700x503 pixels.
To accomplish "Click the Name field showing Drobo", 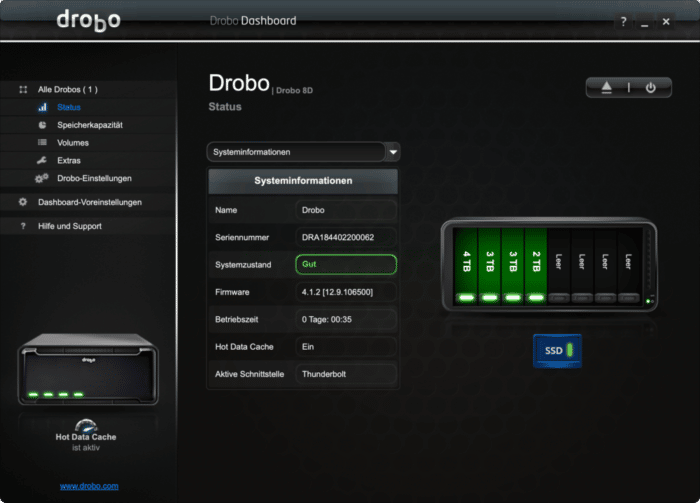I will 346,210.
